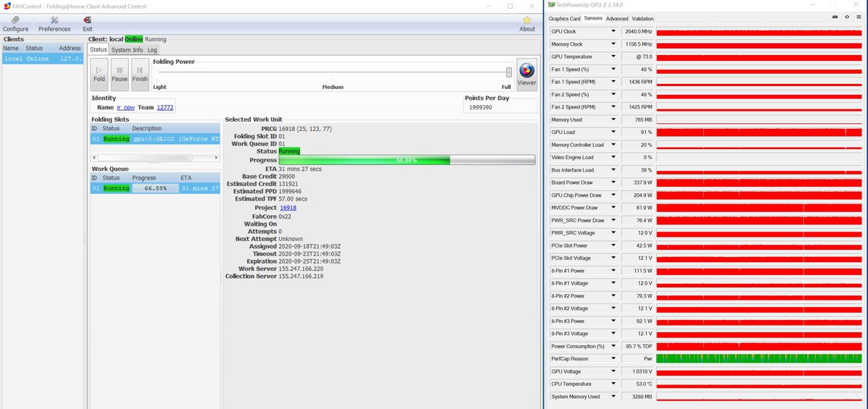Open the Advanced tab in GPU-Z
The width and height of the screenshot is (868, 409).
[617, 18]
